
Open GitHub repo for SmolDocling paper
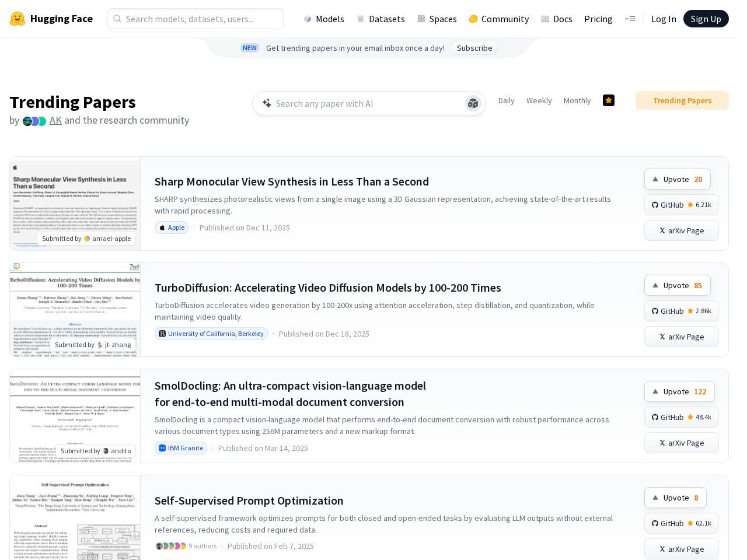(681, 418)
